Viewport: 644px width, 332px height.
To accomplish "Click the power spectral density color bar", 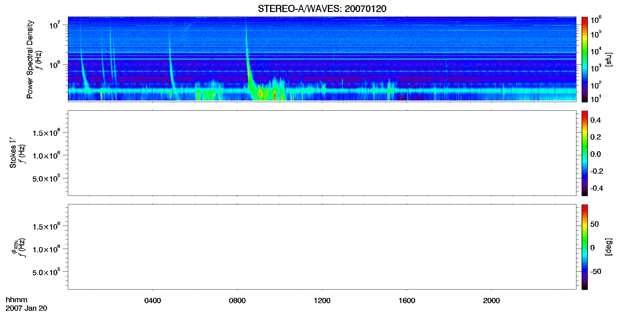I will pos(584,59).
